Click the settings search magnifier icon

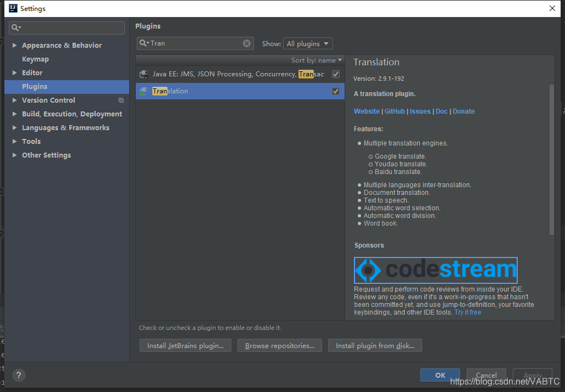[16, 27]
